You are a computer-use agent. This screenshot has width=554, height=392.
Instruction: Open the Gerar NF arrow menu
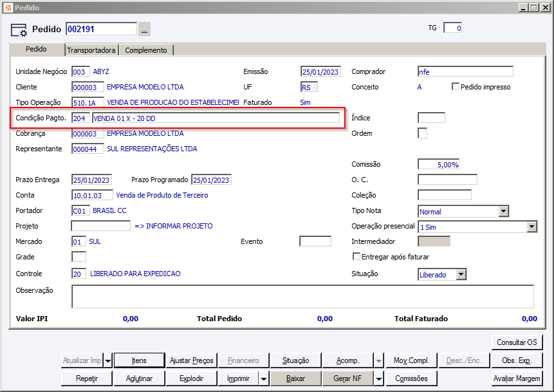click(x=378, y=378)
